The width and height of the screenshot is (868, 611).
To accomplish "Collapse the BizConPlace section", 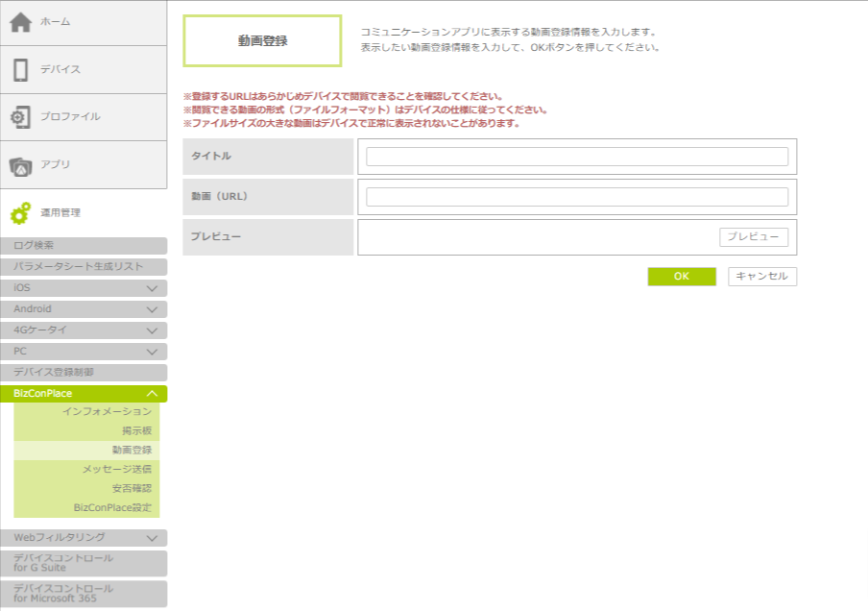I will (x=152, y=394).
